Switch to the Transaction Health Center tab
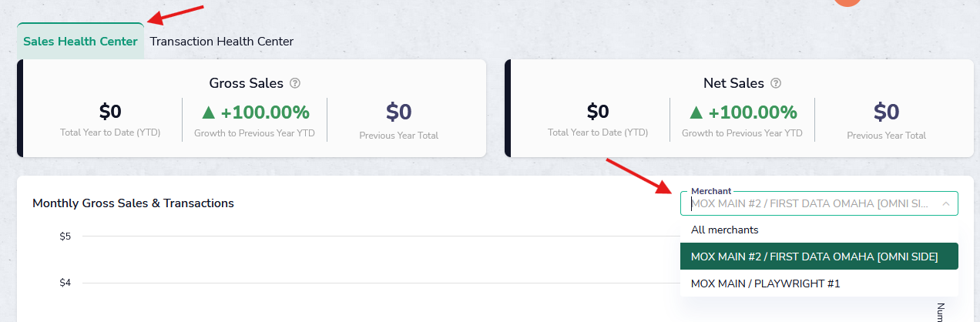 [x=222, y=42]
